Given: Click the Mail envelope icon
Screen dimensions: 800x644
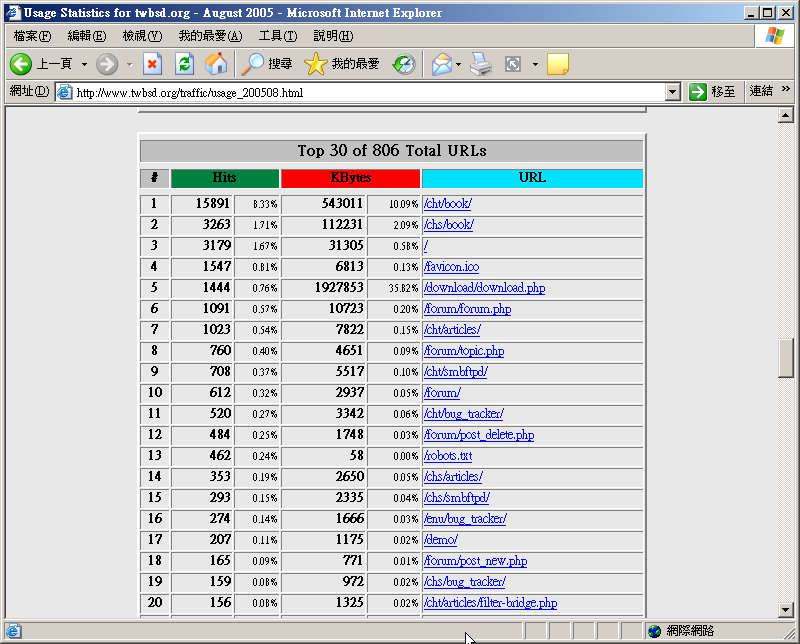Looking at the screenshot, I should pyautogui.click(x=441, y=64).
